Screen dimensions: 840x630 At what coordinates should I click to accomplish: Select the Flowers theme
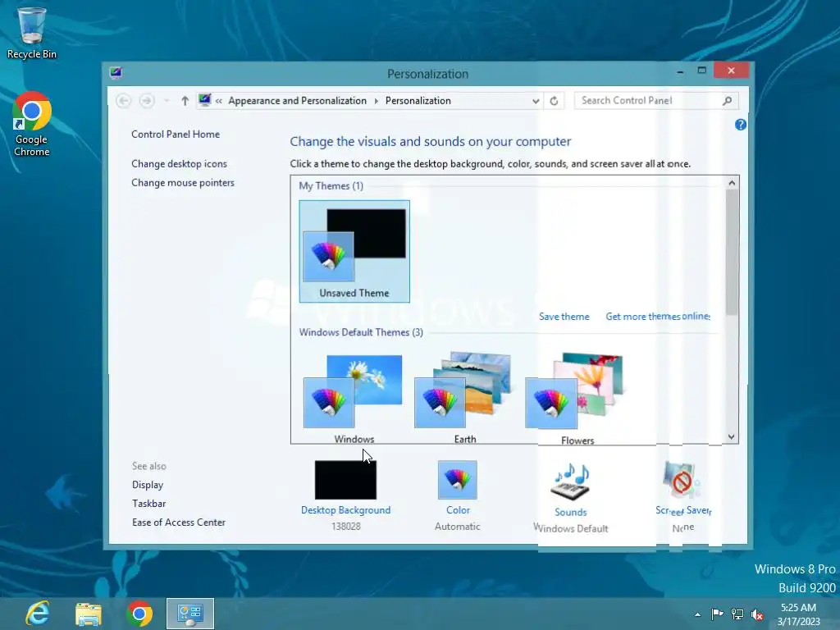tap(577, 399)
